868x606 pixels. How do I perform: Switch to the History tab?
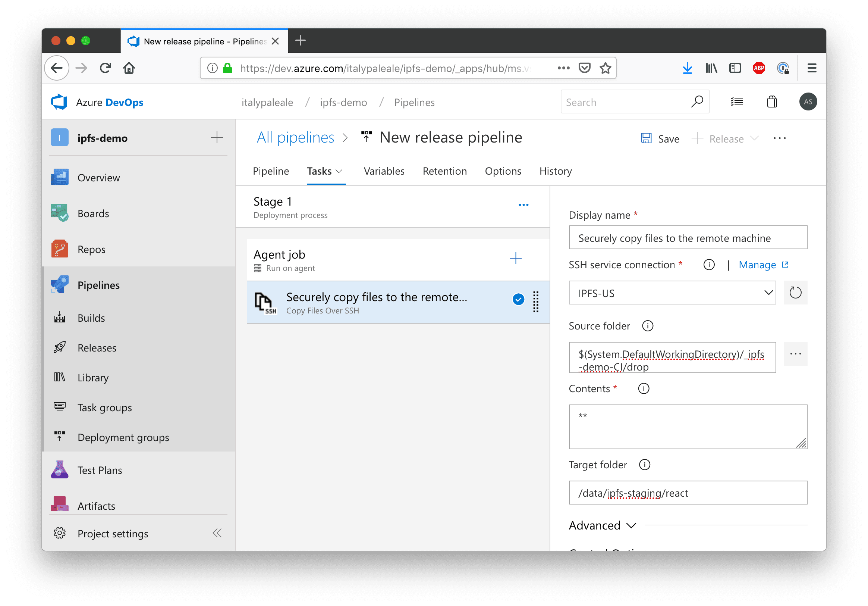(555, 171)
